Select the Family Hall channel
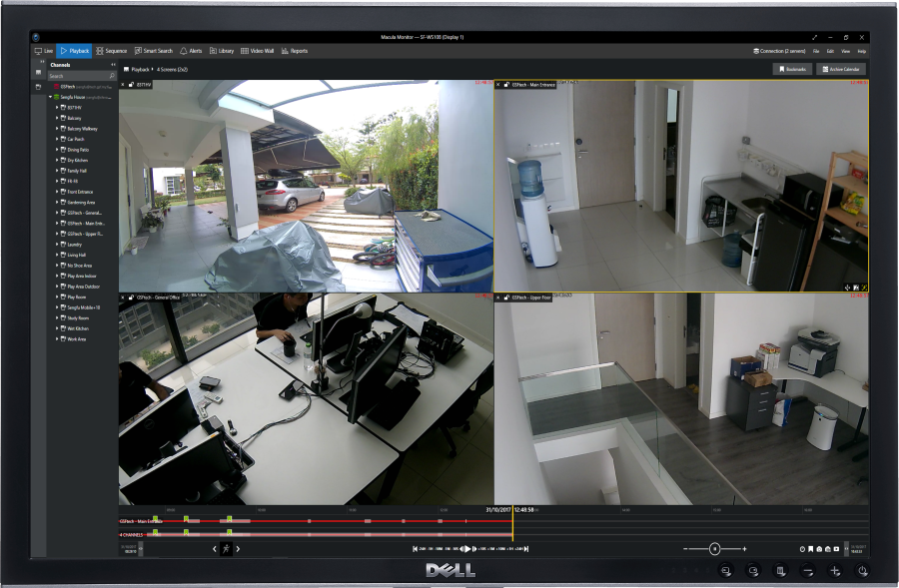The height and width of the screenshot is (588, 899). (x=77, y=171)
